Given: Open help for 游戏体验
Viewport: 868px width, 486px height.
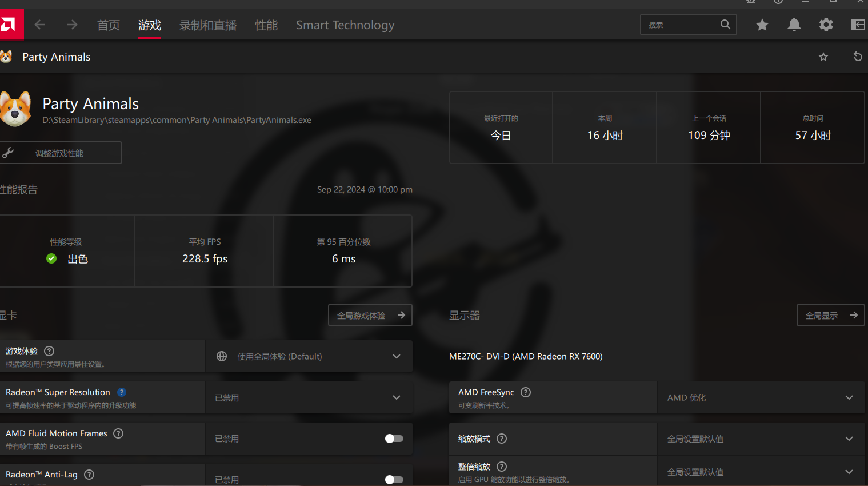Looking at the screenshot, I should point(49,351).
